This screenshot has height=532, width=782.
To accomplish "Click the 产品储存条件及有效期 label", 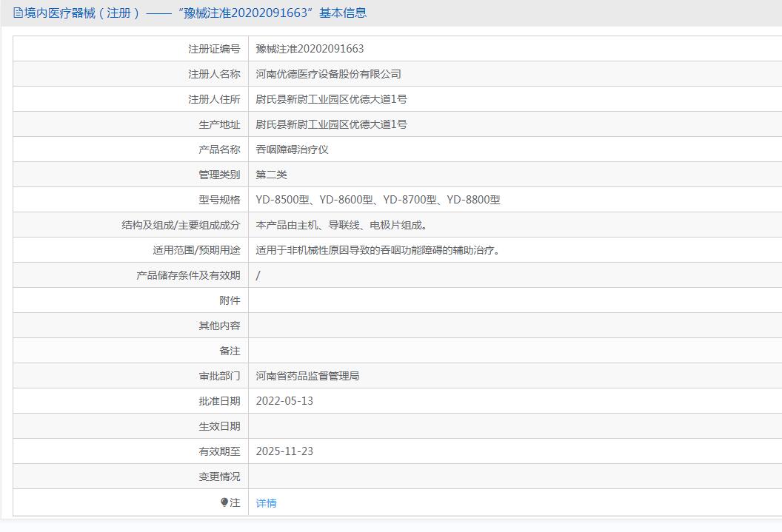I will click(x=188, y=275).
